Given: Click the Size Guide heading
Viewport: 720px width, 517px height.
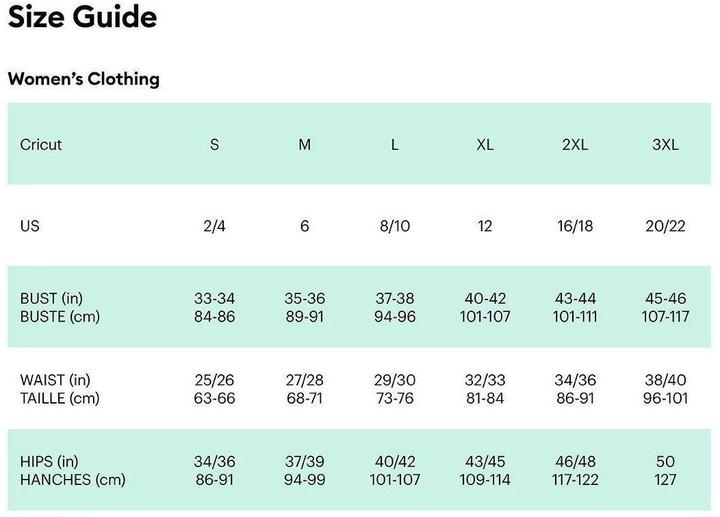Looking at the screenshot, I should point(82,17).
